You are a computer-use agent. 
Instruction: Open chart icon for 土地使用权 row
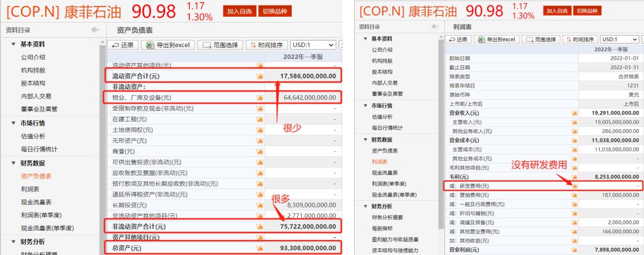259,130
